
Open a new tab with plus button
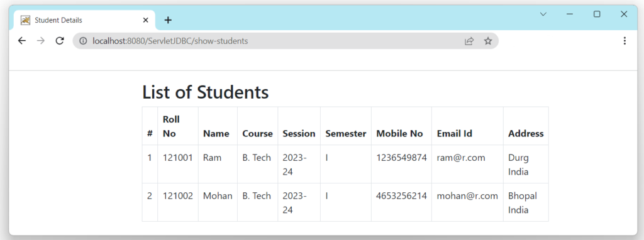[168, 20]
